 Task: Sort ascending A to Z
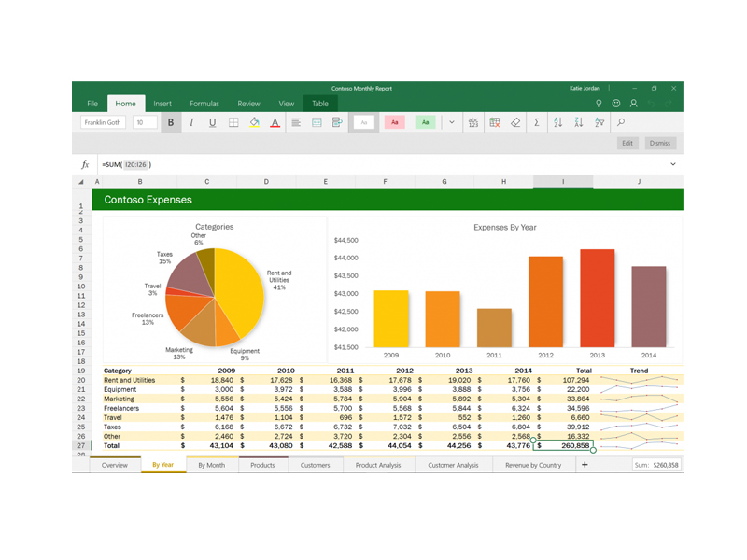pyautogui.click(x=557, y=122)
